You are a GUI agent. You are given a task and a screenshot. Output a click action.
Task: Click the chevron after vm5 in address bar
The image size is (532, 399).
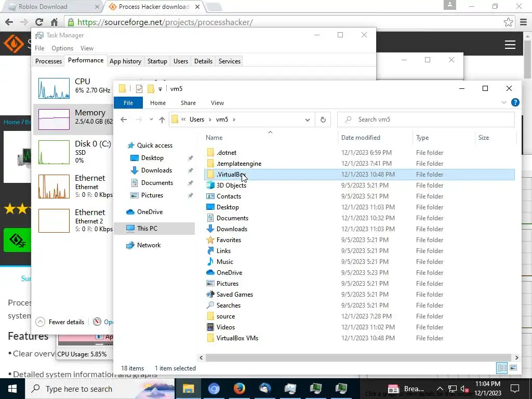click(234, 119)
